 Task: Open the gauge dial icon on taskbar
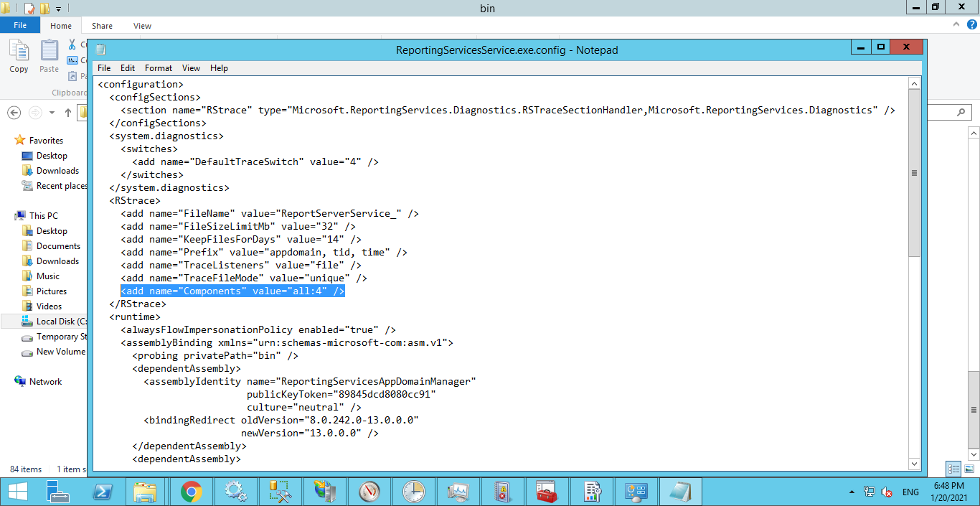pos(369,492)
